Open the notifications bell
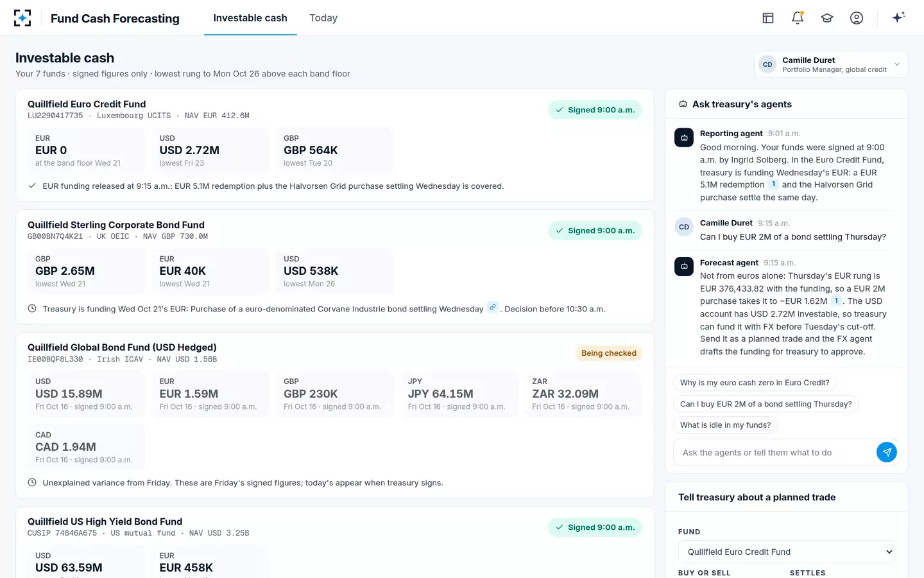The width and height of the screenshot is (924, 578). pos(798,18)
